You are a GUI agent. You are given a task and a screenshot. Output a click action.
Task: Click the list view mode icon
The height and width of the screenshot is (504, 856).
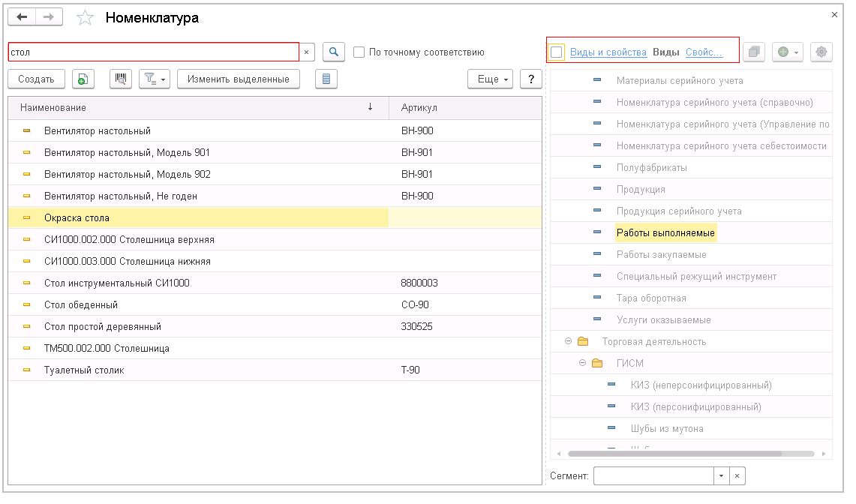326,79
